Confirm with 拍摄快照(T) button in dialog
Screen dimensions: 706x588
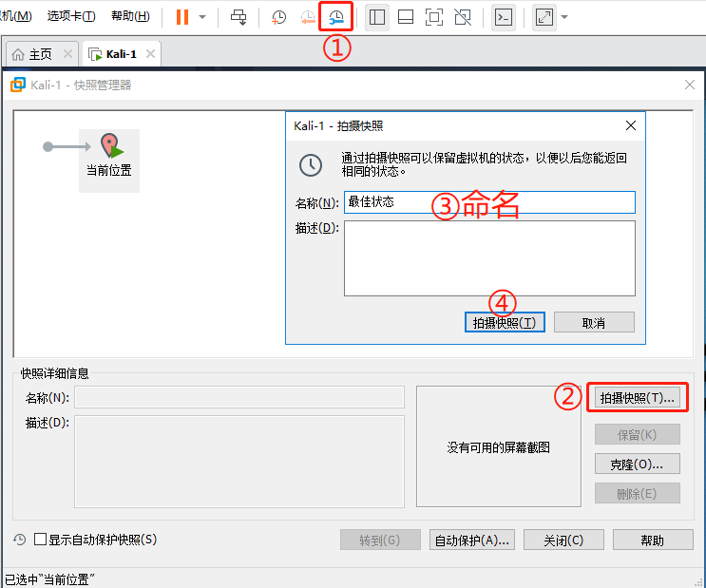click(x=505, y=322)
